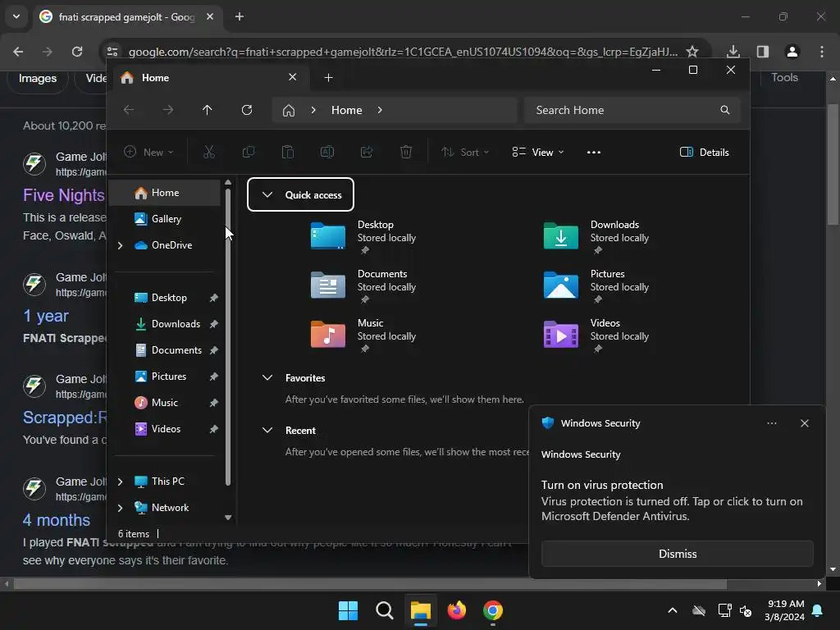Image resolution: width=840 pixels, height=630 pixels.
Task: Open Chrome downloads icon
Action: click(733, 52)
